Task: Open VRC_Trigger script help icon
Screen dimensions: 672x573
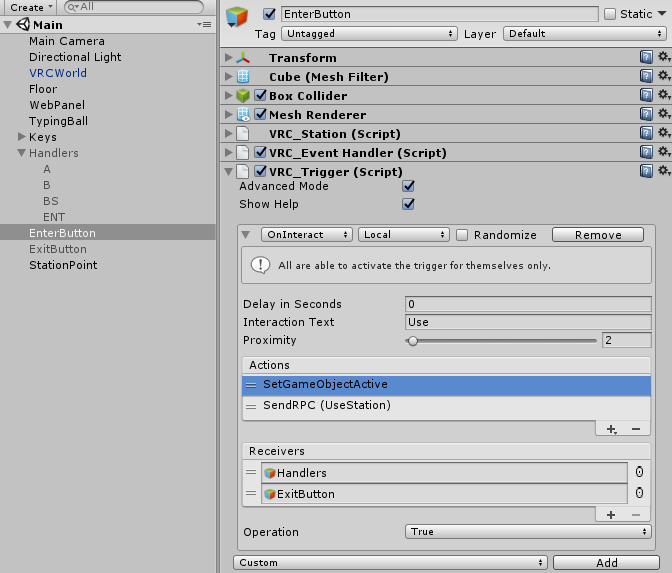Action: (646, 171)
